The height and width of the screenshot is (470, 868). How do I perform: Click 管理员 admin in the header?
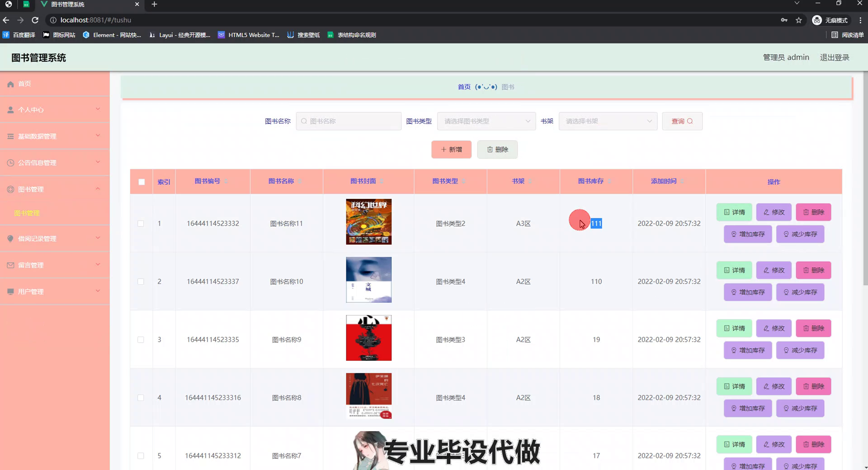click(786, 57)
